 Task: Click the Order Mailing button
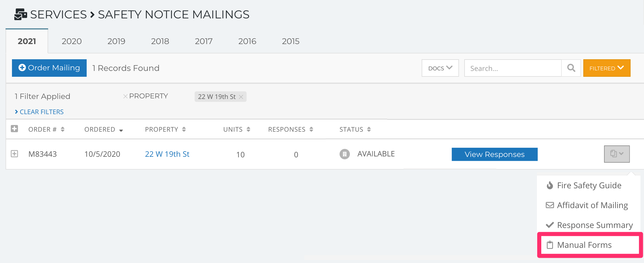(49, 68)
